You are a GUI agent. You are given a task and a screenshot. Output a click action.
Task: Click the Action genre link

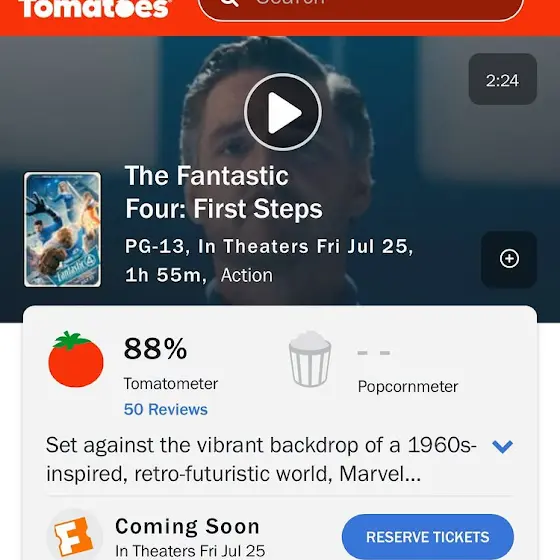247,275
